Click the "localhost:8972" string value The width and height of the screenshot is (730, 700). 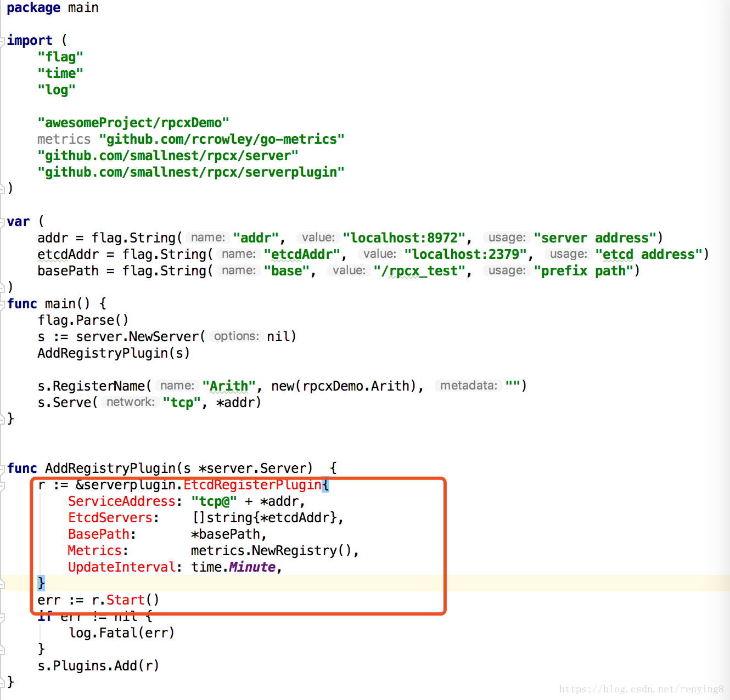tap(404, 238)
